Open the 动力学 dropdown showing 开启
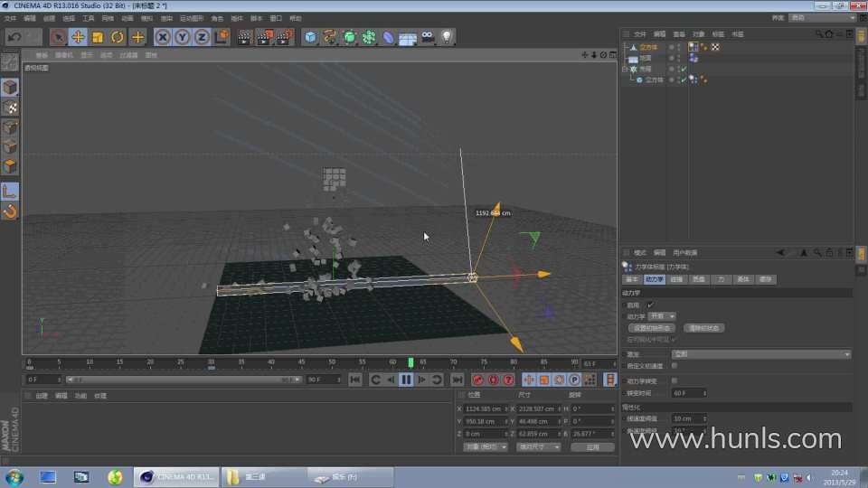This screenshot has height=488, width=868. pyautogui.click(x=662, y=316)
